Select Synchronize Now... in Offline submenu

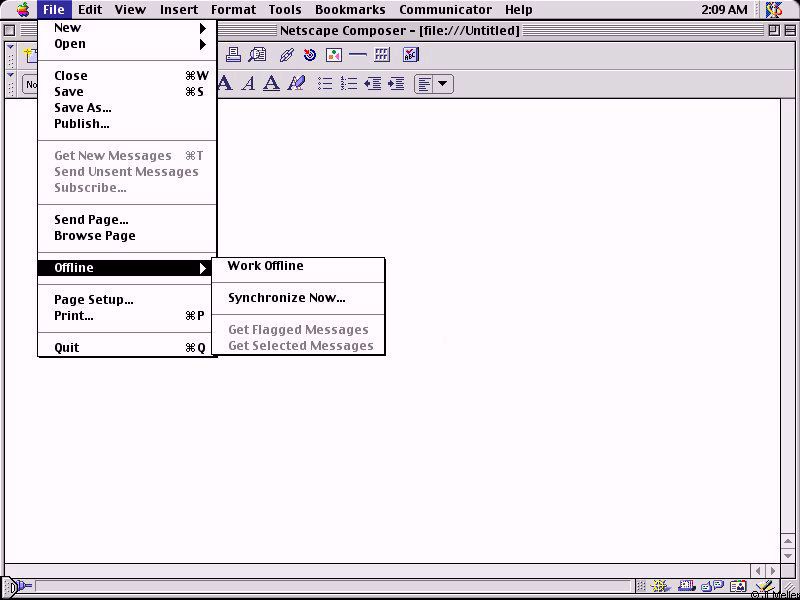pyautogui.click(x=286, y=298)
